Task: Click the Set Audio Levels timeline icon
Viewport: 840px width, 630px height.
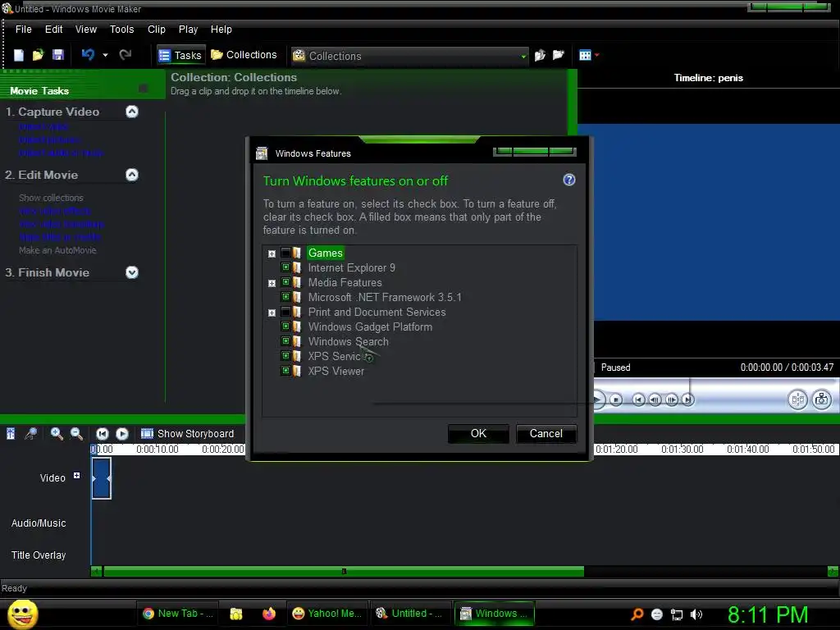Action: pos(11,433)
